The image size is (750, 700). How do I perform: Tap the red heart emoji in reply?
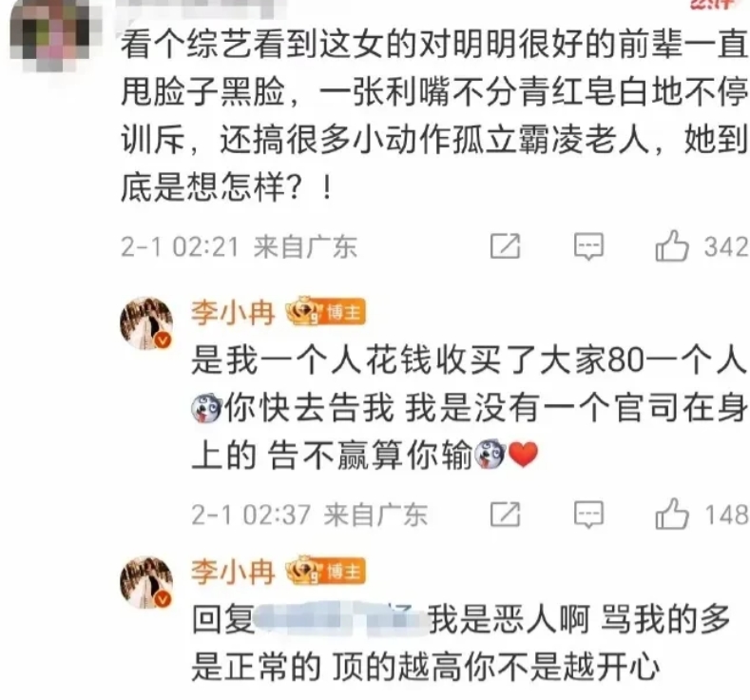(523, 454)
